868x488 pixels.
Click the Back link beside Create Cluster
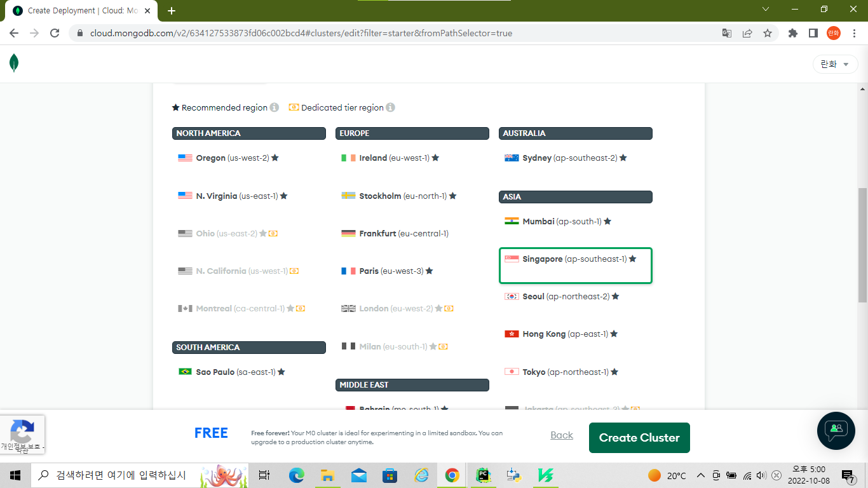[x=562, y=435]
